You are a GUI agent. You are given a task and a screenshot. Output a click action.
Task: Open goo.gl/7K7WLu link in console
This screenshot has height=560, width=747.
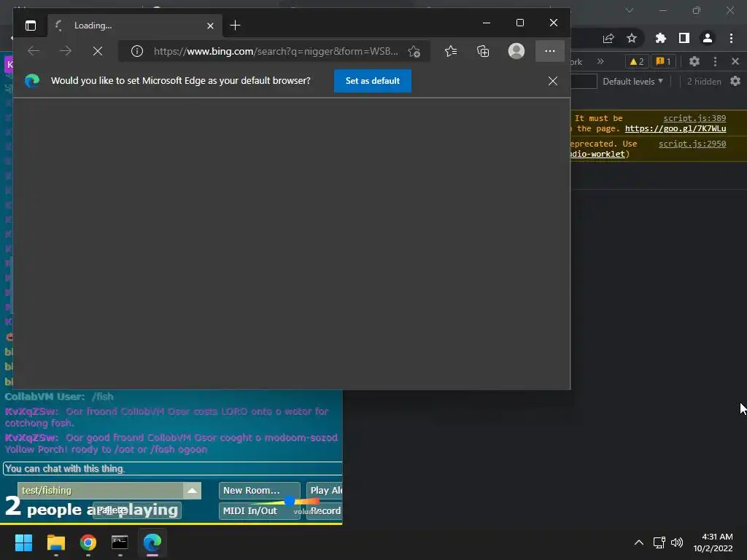point(676,128)
